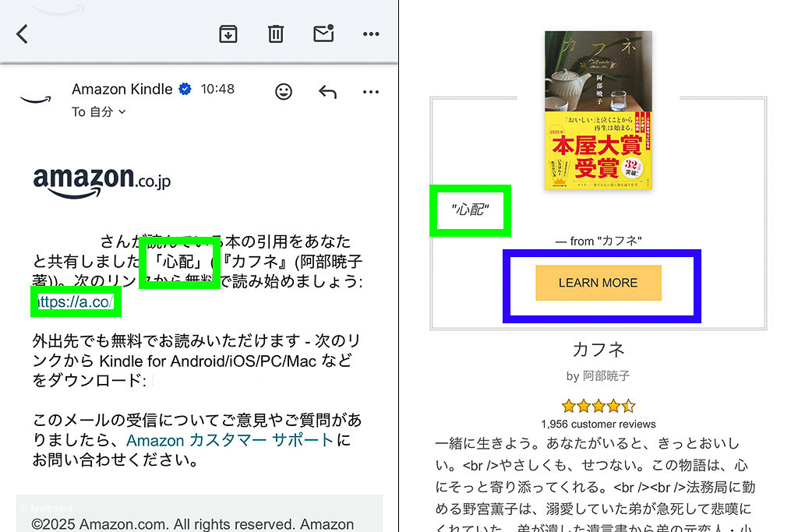798x532 pixels.
Task: Click the blue verified badge
Action: [185, 90]
